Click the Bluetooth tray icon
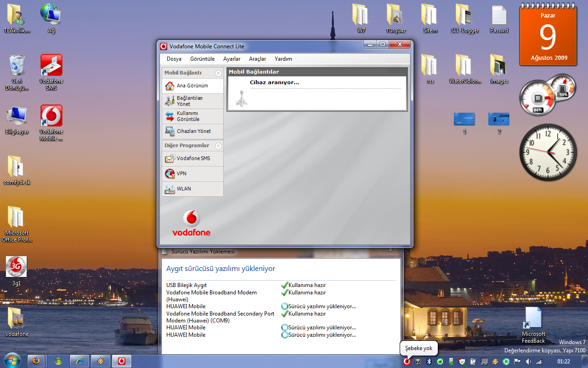 click(430, 362)
